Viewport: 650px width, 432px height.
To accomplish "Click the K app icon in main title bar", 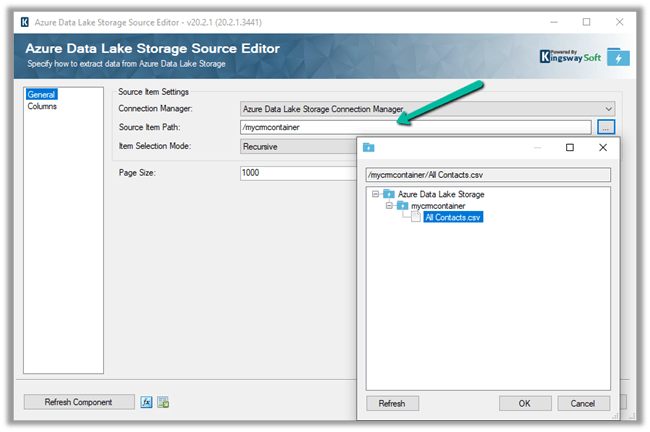I will (25, 22).
